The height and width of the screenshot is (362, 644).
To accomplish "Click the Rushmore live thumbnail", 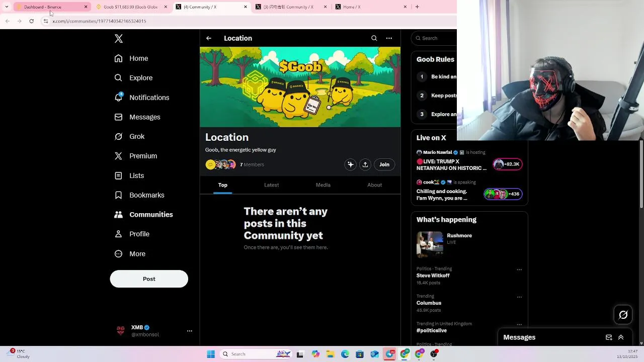I will click(430, 244).
